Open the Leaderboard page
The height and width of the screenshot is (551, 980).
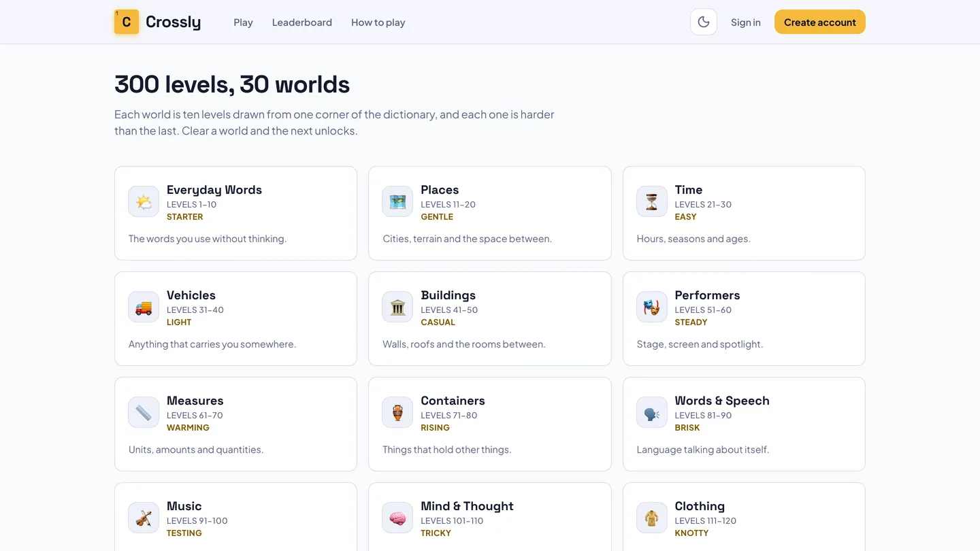point(302,22)
